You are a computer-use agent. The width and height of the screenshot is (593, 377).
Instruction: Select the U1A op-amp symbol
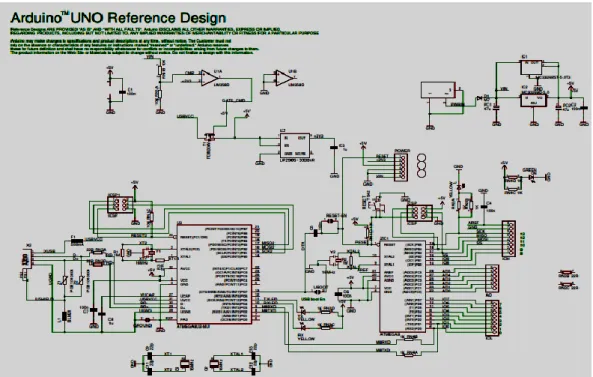point(209,78)
